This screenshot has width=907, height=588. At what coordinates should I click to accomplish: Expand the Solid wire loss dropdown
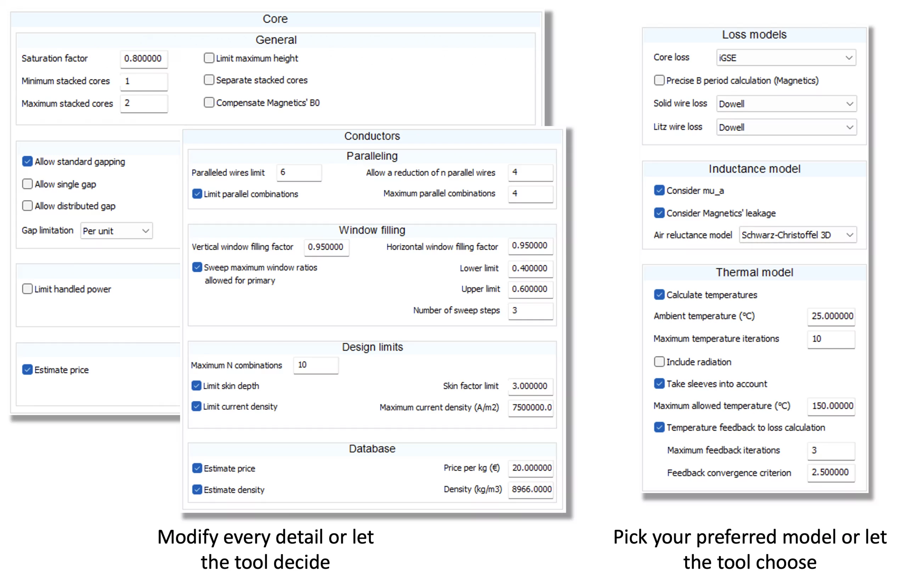(786, 104)
